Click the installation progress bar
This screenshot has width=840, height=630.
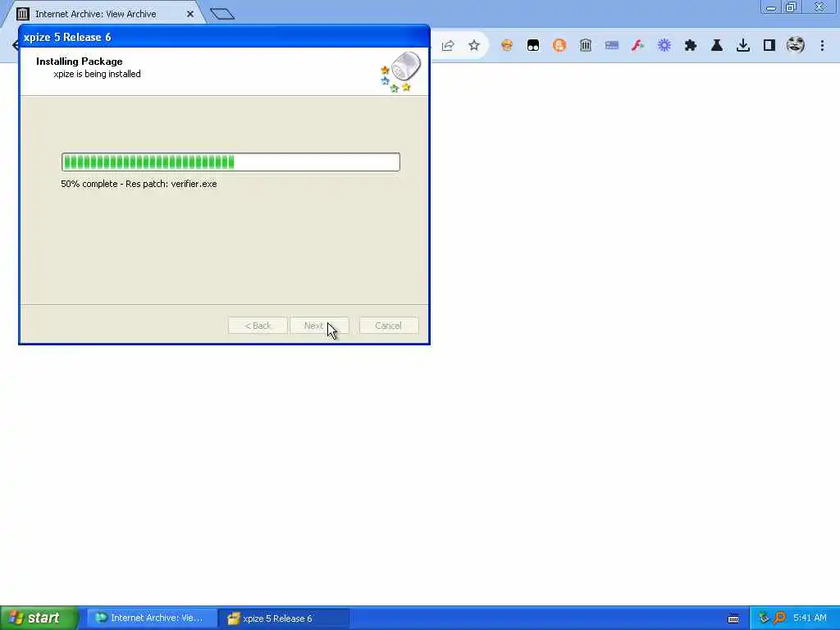231,162
